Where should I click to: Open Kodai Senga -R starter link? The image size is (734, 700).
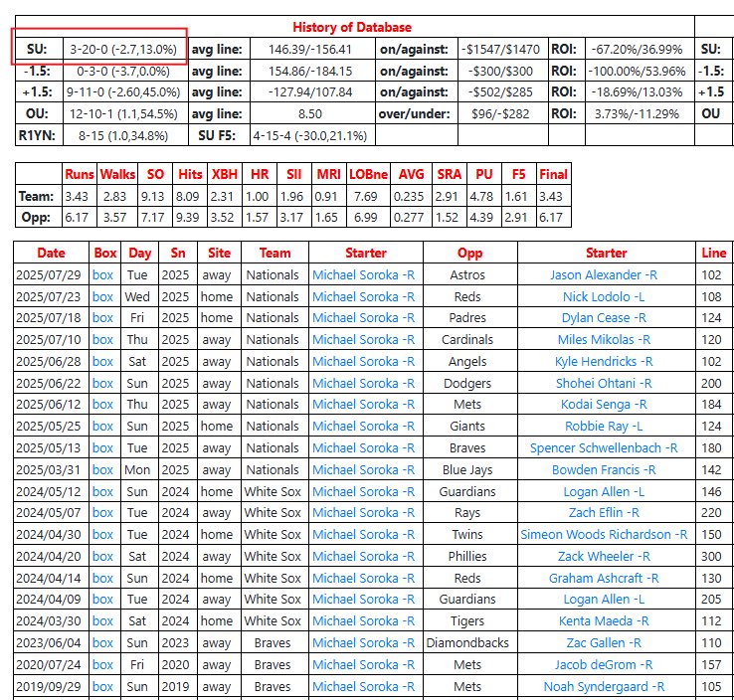click(604, 404)
